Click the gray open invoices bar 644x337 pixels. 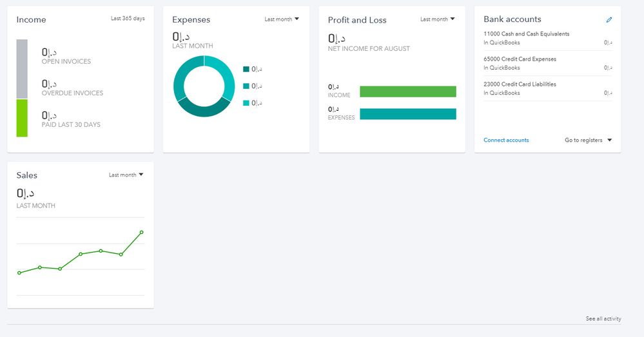[22, 69]
